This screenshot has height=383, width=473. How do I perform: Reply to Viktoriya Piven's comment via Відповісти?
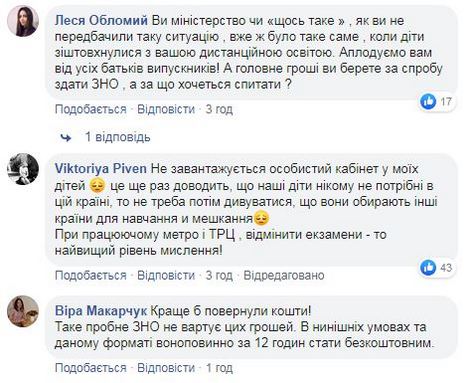tap(166, 275)
